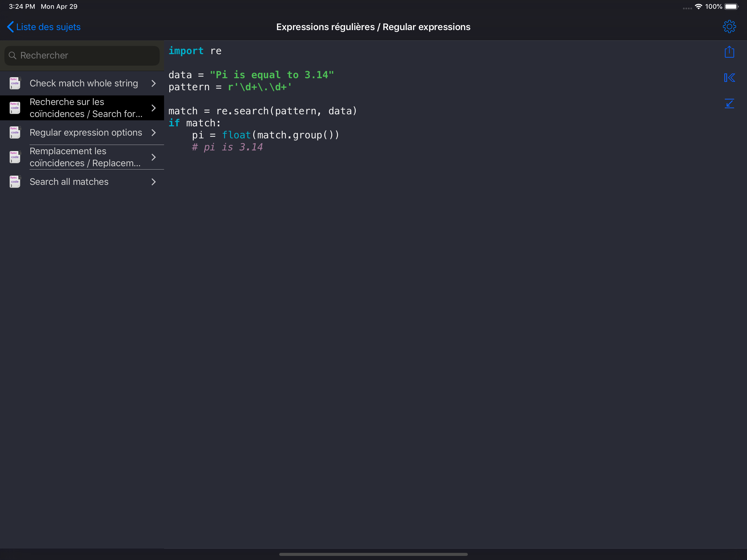Open the chevron for 'Regular expression options'
The width and height of the screenshot is (747, 560).
pos(154,132)
